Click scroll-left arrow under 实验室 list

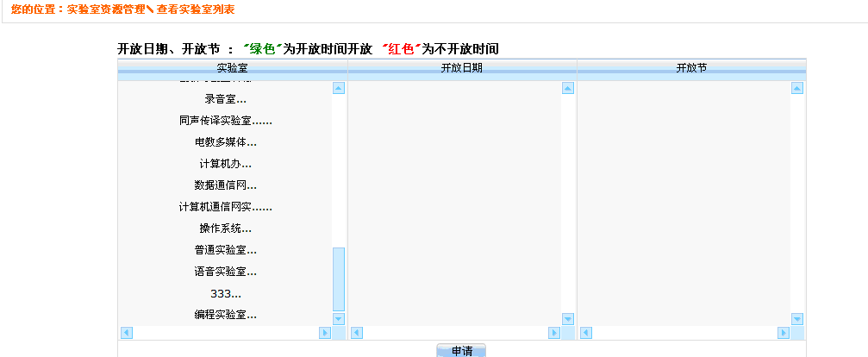126,333
